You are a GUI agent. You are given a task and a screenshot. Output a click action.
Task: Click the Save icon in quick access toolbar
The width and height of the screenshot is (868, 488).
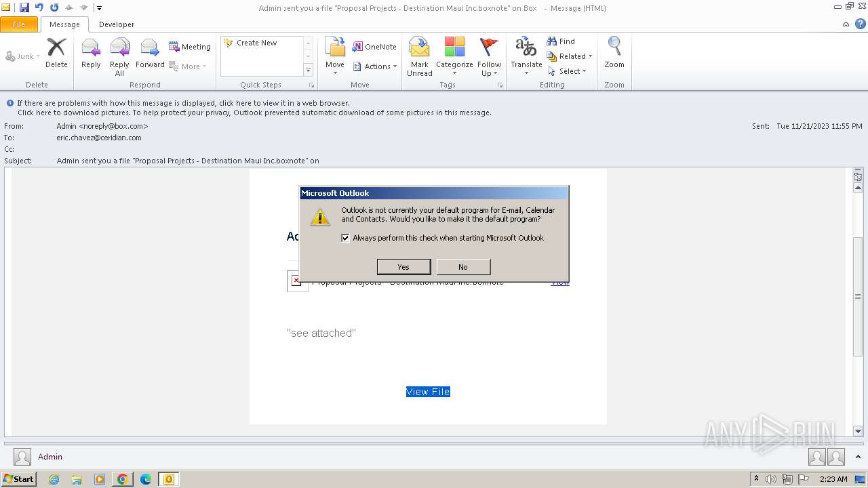pos(24,7)
